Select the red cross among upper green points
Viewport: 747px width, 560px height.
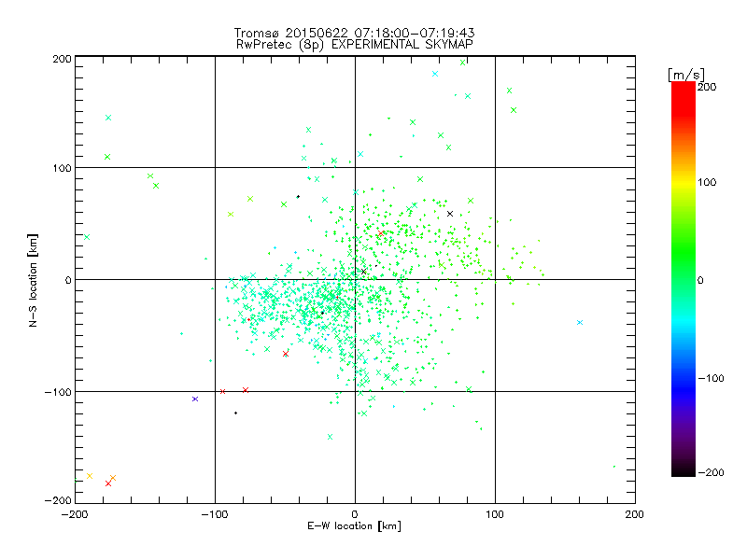click(381, 234)
